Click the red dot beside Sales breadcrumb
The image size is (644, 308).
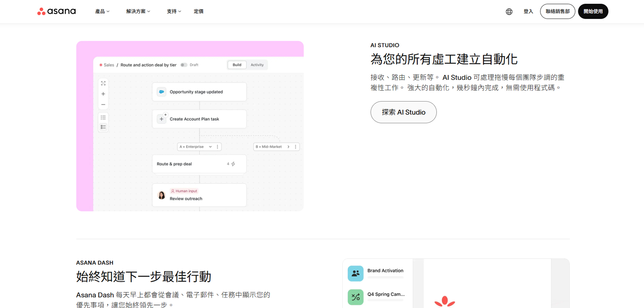[101, 65]
